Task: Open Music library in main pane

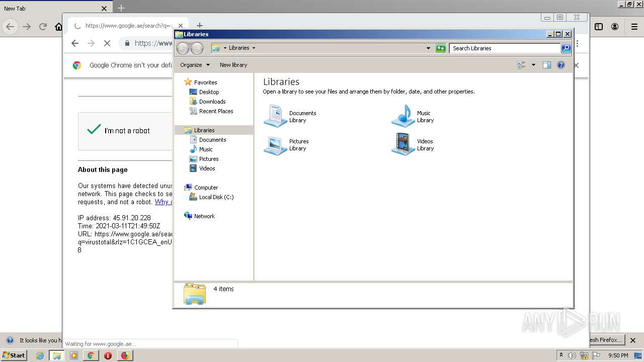Action: tap(413, 116)
